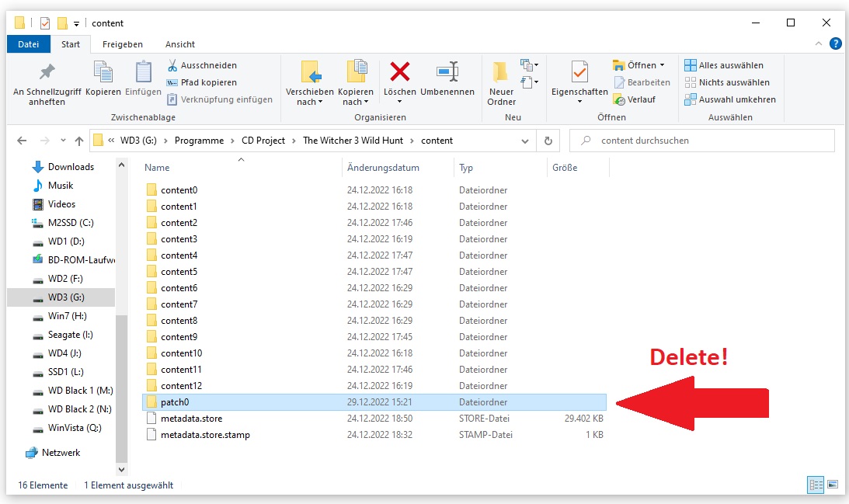Click the content durchsuchen search box
849x504 pixels.
click(x=702, y=141)
